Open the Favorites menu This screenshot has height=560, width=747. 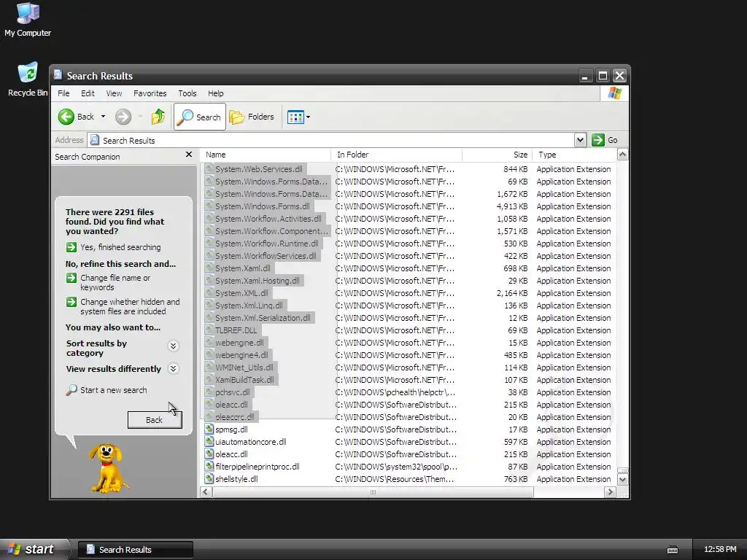(150, 93)
